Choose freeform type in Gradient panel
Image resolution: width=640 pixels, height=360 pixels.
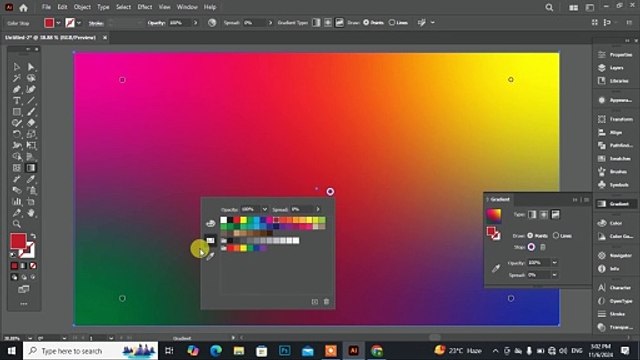[556, 214]
